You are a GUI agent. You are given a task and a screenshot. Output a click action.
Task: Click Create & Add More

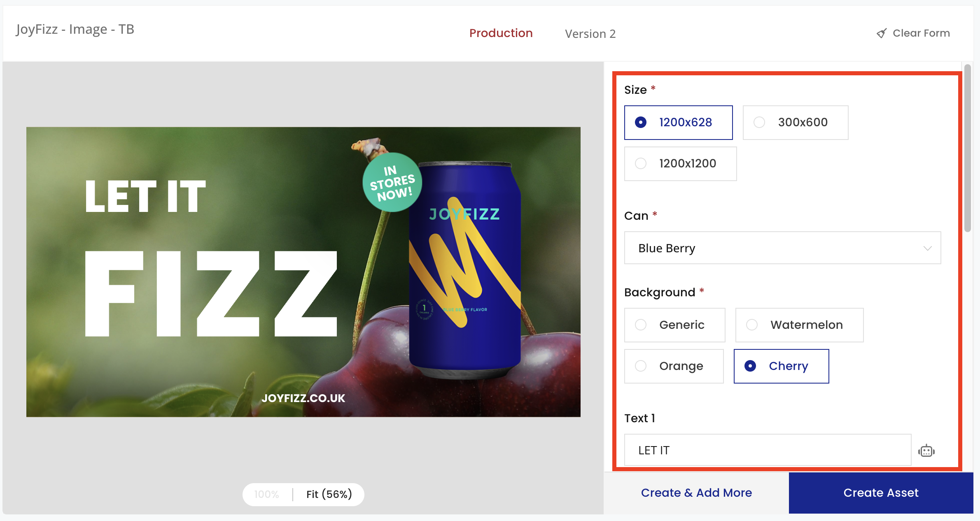point(696,493)
